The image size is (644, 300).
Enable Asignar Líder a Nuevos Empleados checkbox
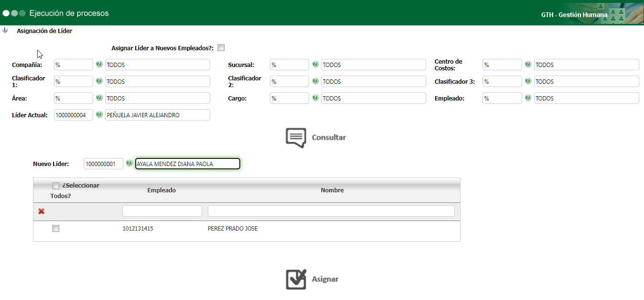[x=221, y=48]
